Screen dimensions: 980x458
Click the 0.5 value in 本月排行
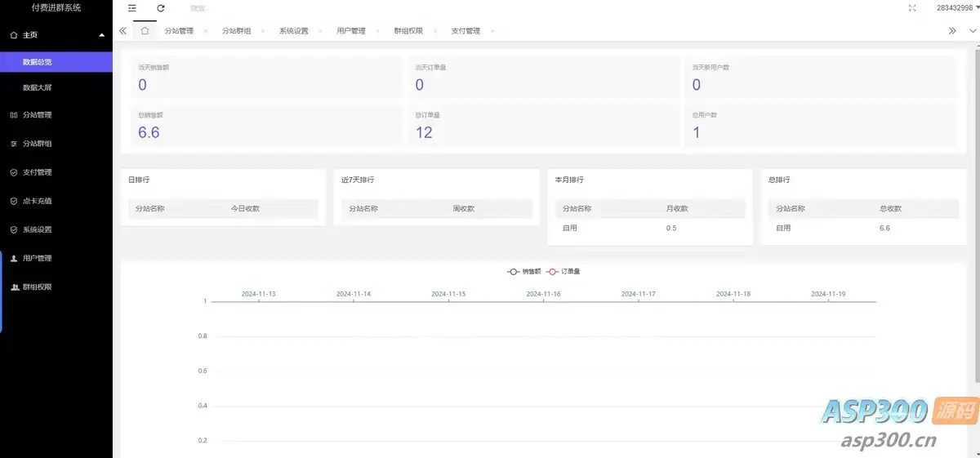[671, 229]
